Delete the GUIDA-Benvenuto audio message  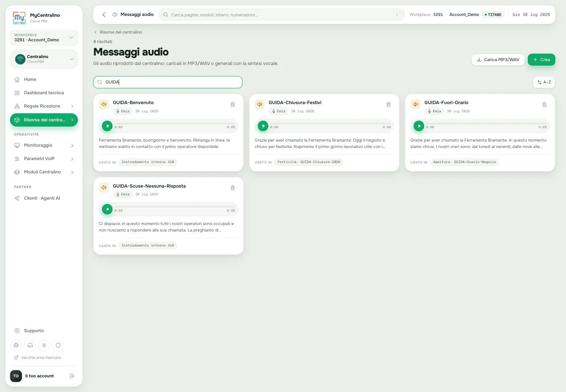tap(233, 105)
